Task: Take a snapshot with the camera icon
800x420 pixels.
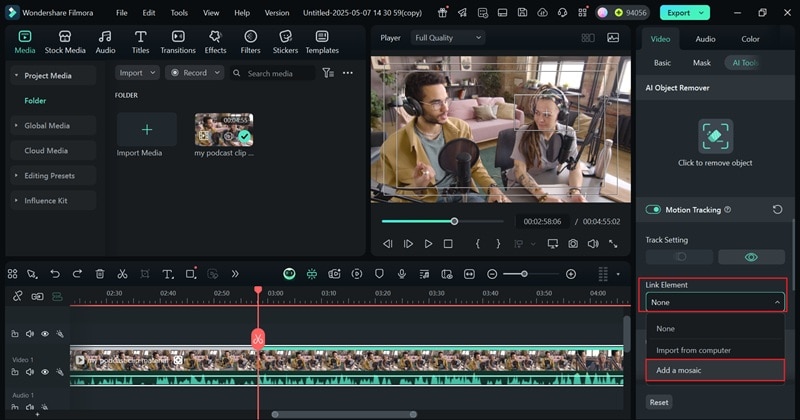Action: (573, 244)
